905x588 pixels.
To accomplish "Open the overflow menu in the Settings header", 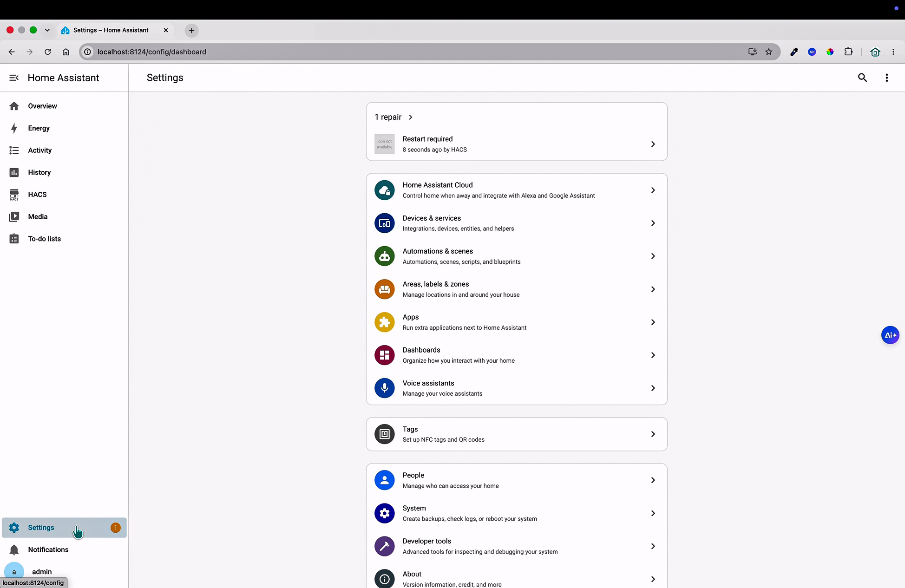I will coord(886,78).
